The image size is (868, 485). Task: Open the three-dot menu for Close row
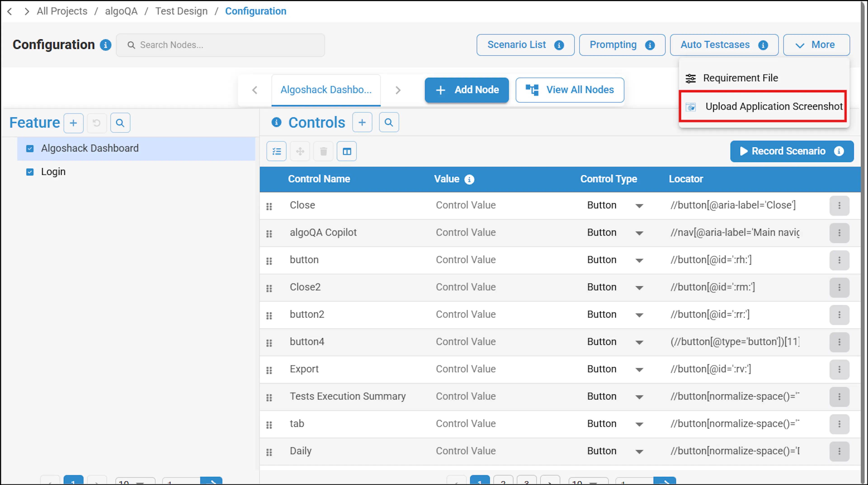[839, 205]
